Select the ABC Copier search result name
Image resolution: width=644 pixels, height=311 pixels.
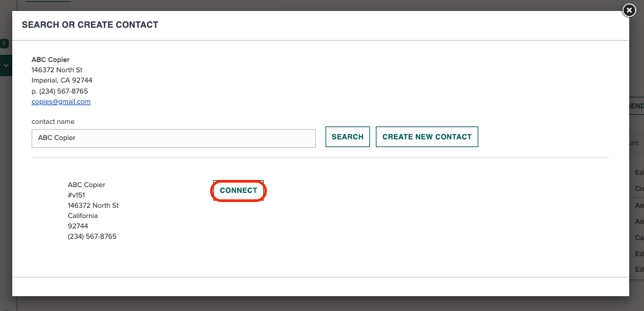(x=86, y=185)
